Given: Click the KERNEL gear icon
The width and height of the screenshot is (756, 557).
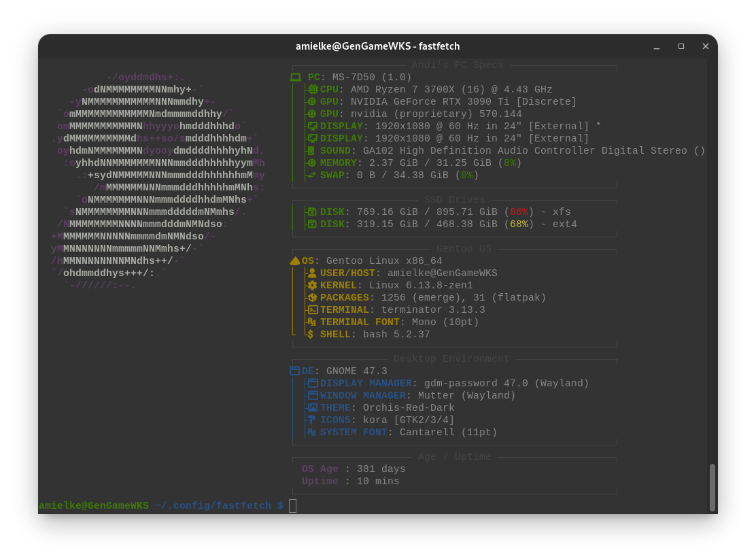Looking at the screenshot, I should (312, 286).
